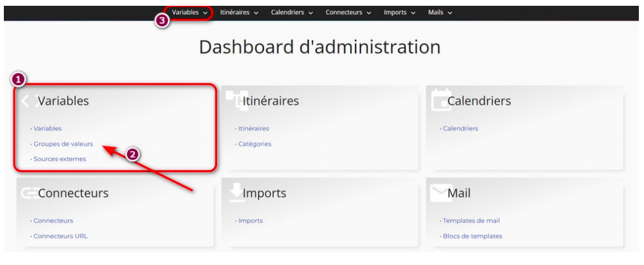Go to the Sources externes link
The image size is (644, 265).
coord(60,159)
